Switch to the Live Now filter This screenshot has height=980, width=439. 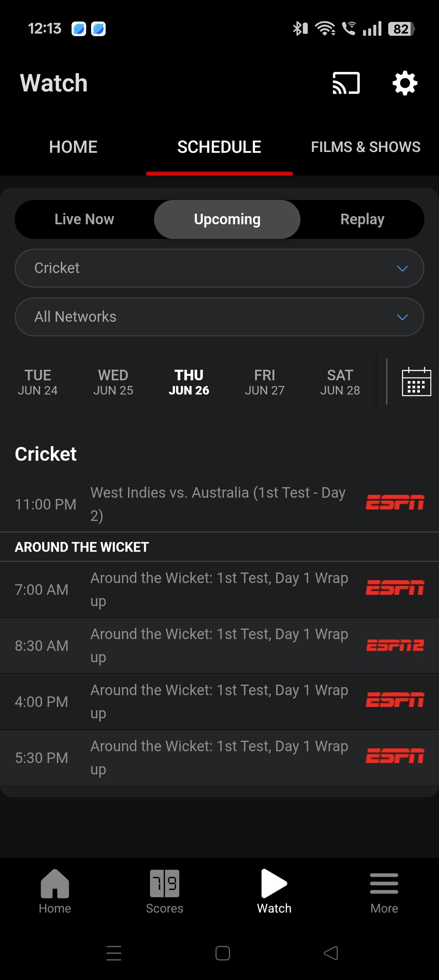point(85,219)
